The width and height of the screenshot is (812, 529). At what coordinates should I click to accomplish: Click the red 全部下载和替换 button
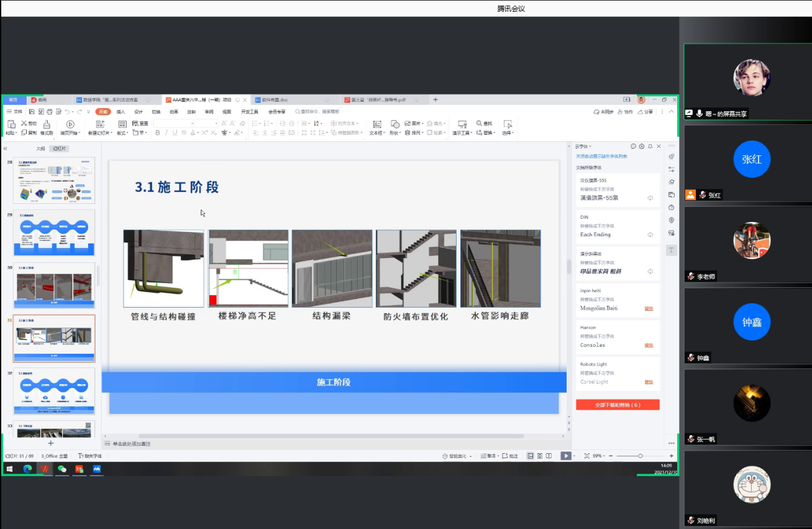[618, 405]
